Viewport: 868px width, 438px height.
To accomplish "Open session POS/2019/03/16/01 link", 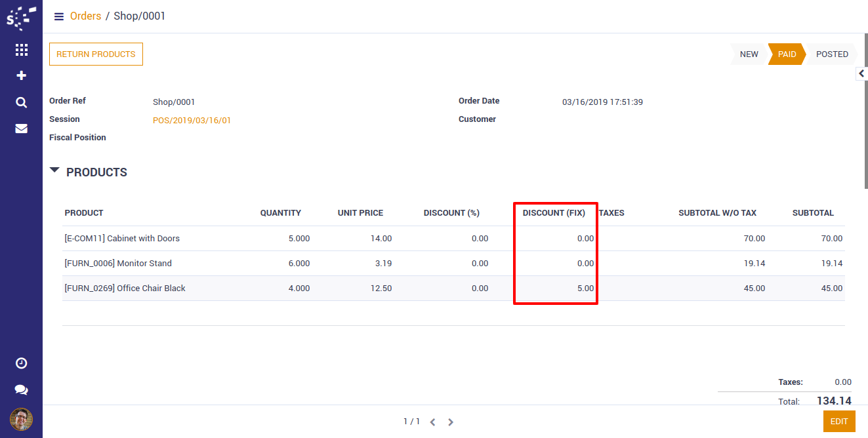I will [x=192, y=121].
